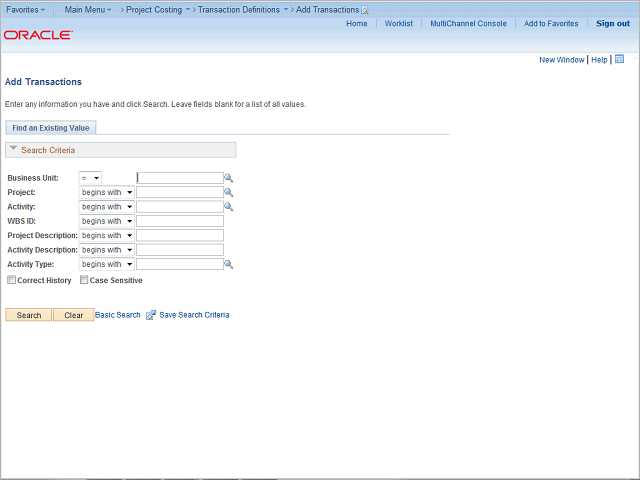Click the Save Search Criteria link
Screen dimensions: 640x480
(x=194, y=315)
